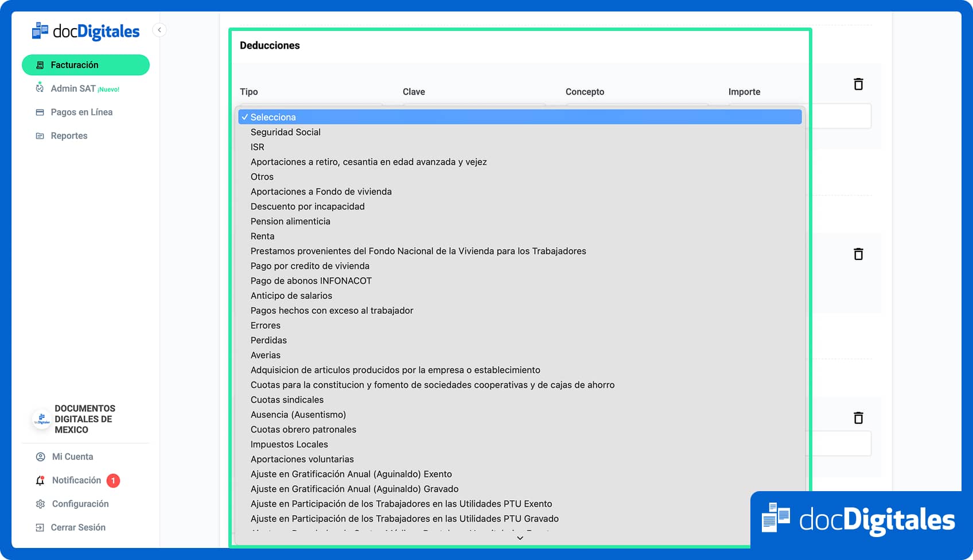Open the Facturación section

pos(85,65)
